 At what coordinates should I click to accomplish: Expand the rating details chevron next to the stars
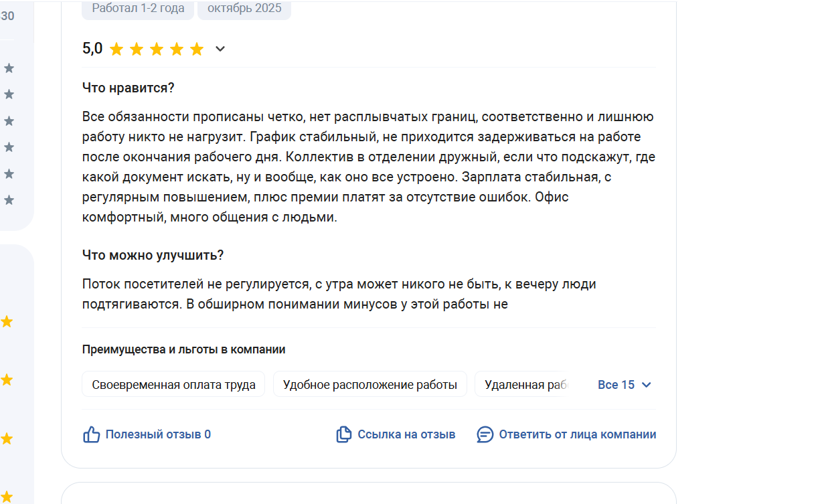(x=220, y=49)
